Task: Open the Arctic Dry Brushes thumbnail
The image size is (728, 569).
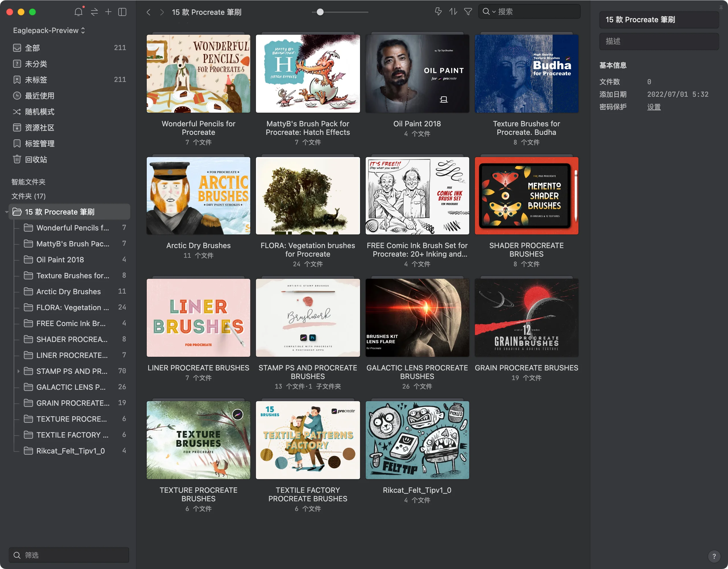Action: [x=198, y=196]
